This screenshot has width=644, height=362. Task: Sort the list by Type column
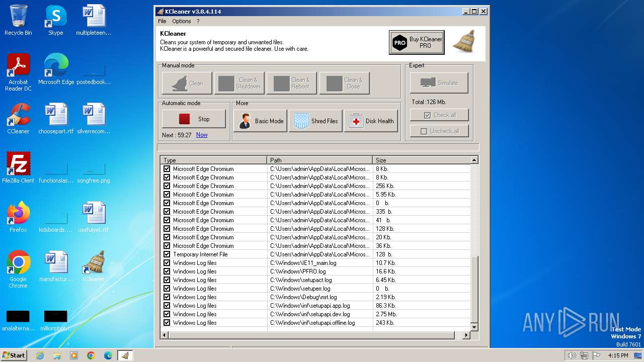click(x=214, y=160)
